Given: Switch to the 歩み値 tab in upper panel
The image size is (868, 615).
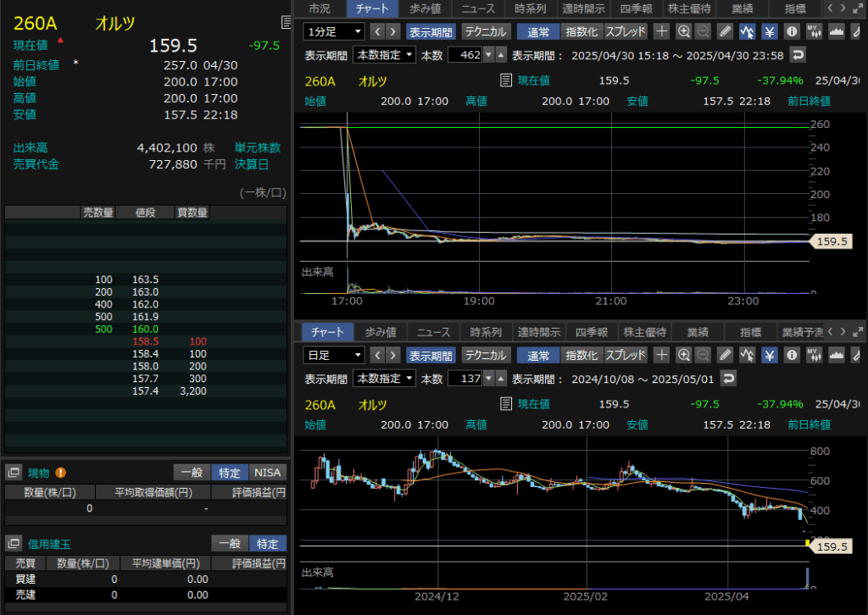Looking at the screenshot, I should pyautogui.click(x=427, y=8).
